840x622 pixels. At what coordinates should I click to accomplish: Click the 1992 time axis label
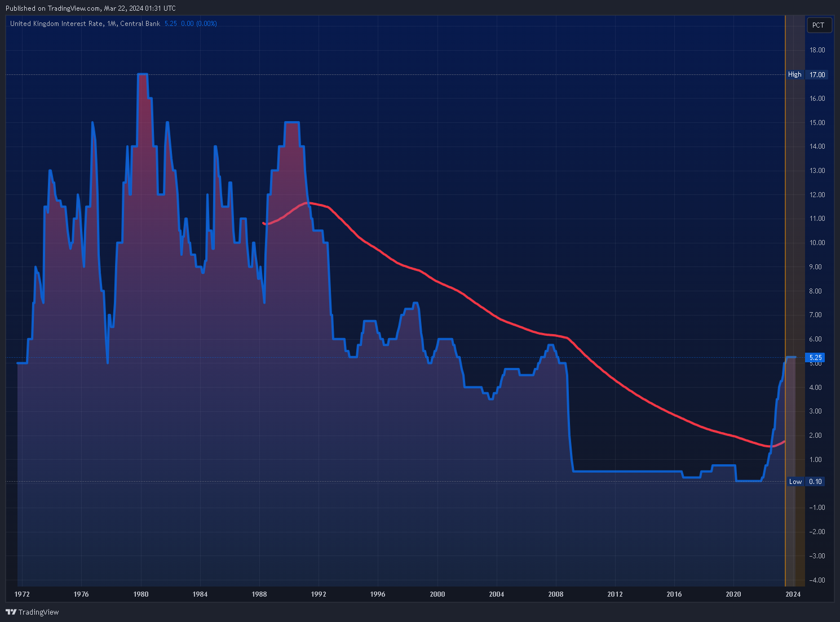[319, 594]
